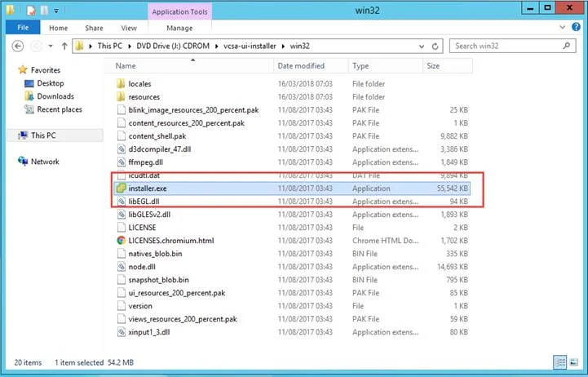Click the xinput1_3.dll file icon
The width and height of the screenshot is (588, 377).
[x=122, y=332]
